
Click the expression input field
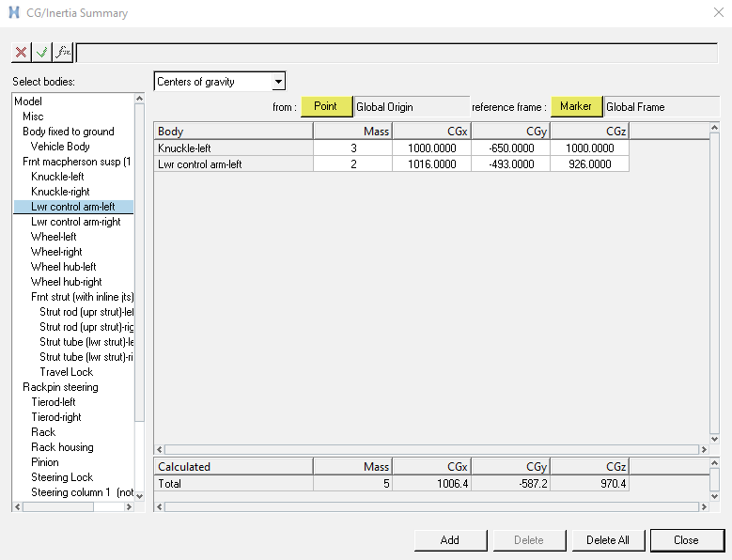point(395,53)
